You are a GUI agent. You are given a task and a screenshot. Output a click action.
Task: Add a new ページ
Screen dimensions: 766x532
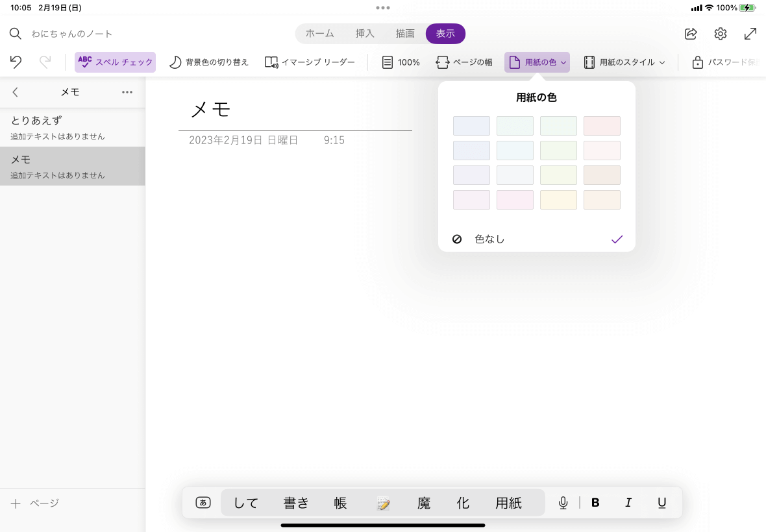[x=34, y=503]
